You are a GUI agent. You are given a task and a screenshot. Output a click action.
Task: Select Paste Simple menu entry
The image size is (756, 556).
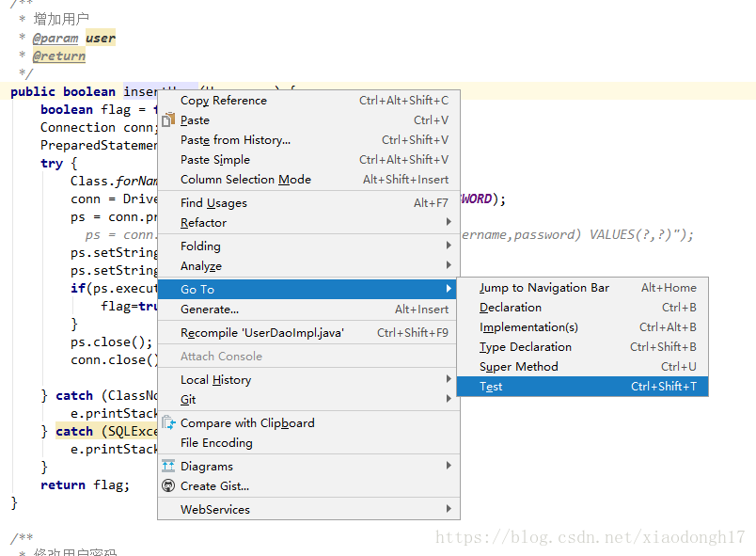308,160
